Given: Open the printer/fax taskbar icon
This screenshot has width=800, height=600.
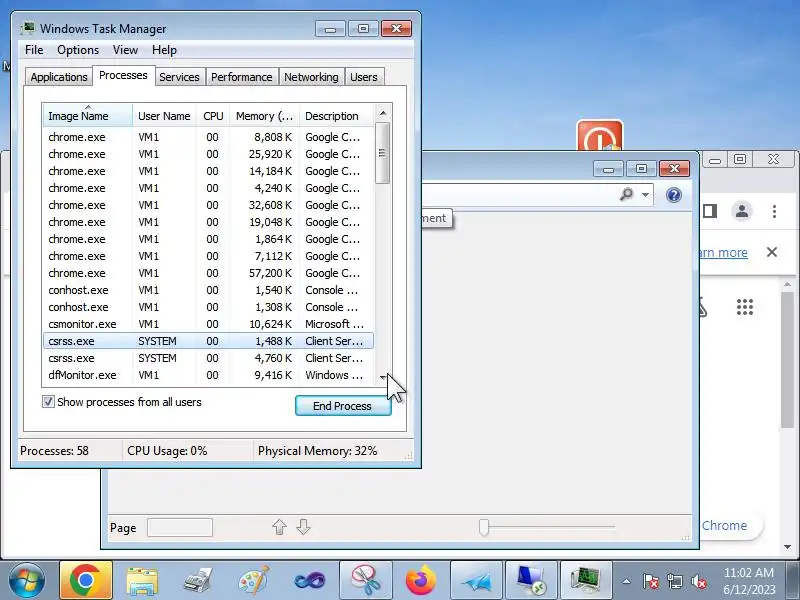Looking at the screenshot, I should (197, 581).
